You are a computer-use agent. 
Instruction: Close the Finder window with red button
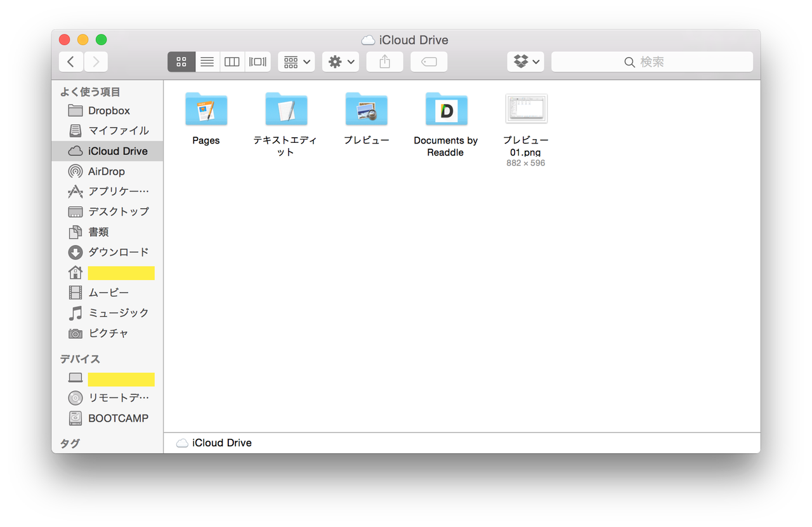[64, 39]
